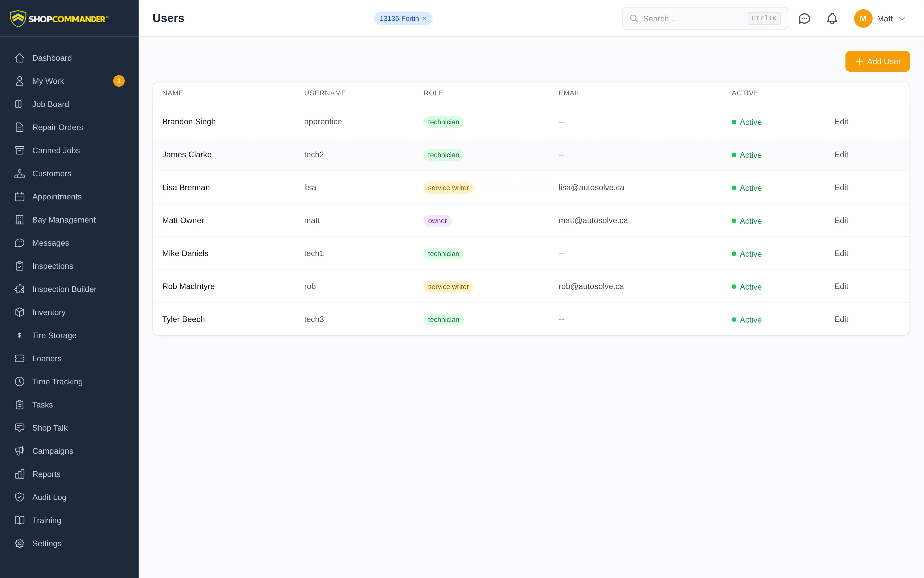
Task: Click the Dashboard home icon
Action: [x=19, y=58]
